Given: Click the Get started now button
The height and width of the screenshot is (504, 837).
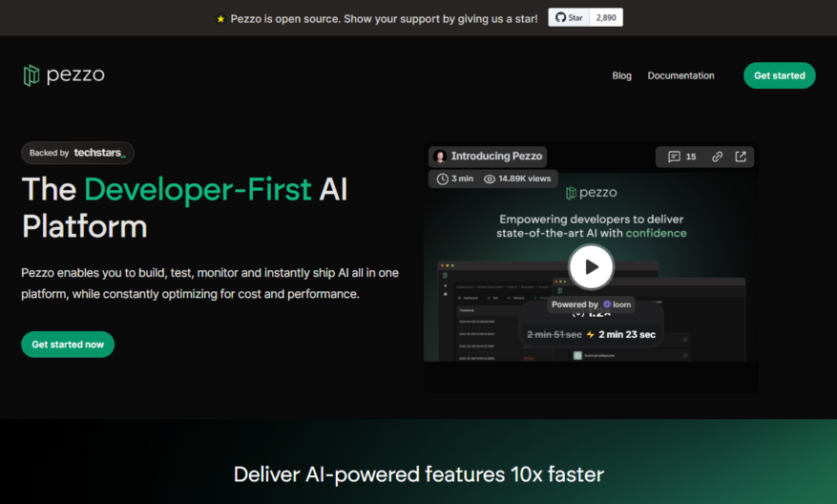Looking at the screenshot, I should click(x=68, y=345).
